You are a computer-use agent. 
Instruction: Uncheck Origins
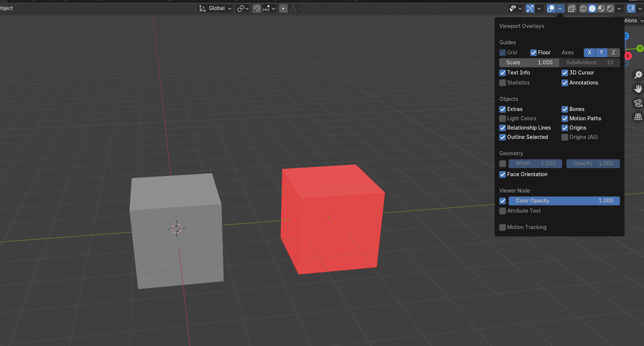tap(565, 128)
